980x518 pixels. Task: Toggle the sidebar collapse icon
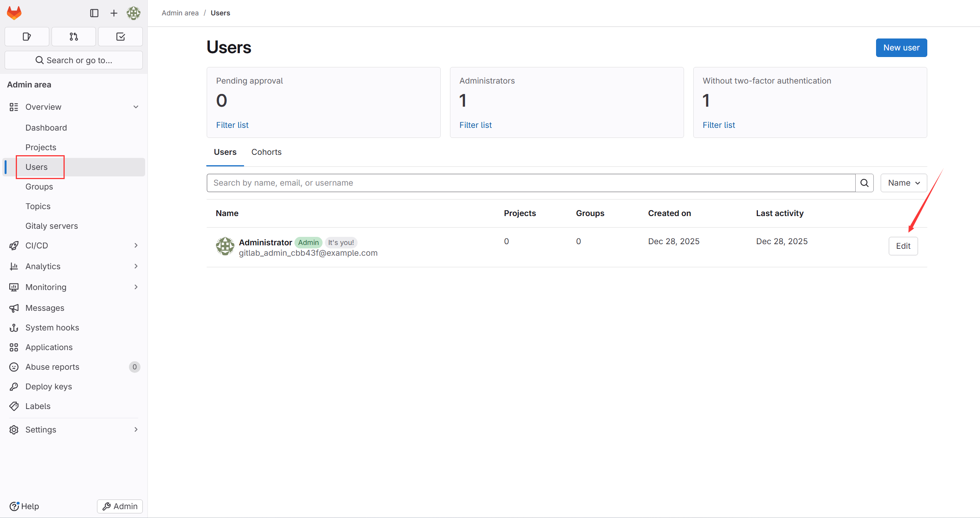tap(94, 13)
